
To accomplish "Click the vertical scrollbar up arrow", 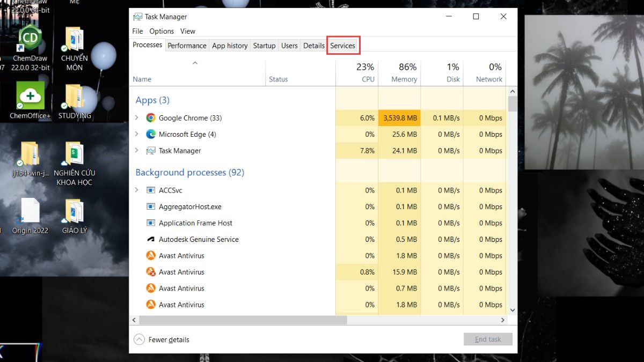I will click(x=513, y=92).
